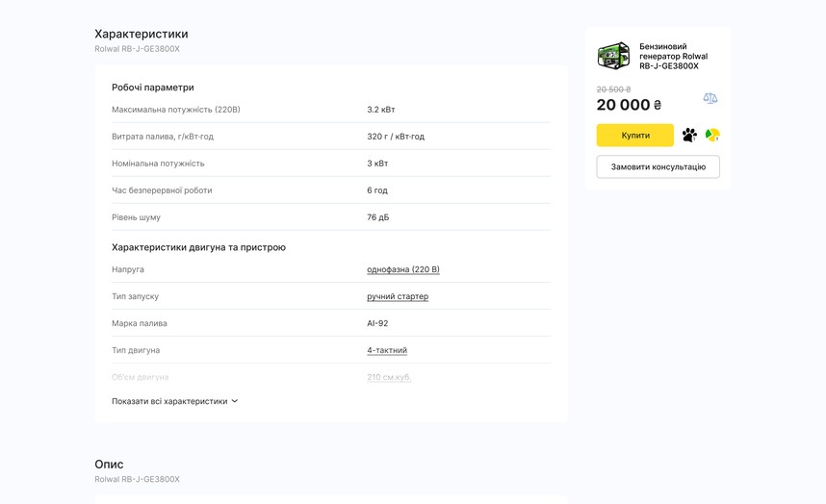Click Характеристики двигуна та пристрою heading
Image resolution: width=826 pixels, height=504 pixels.
[198, 247]
